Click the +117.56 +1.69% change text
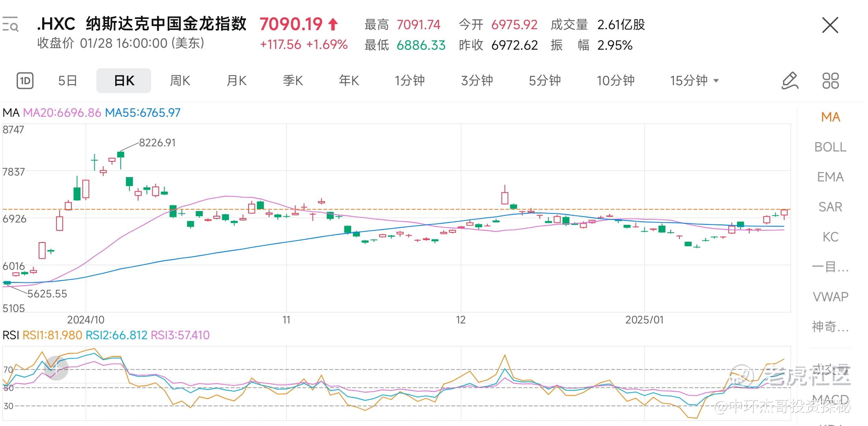The image size is (868, 426). (x=304, y=45)
